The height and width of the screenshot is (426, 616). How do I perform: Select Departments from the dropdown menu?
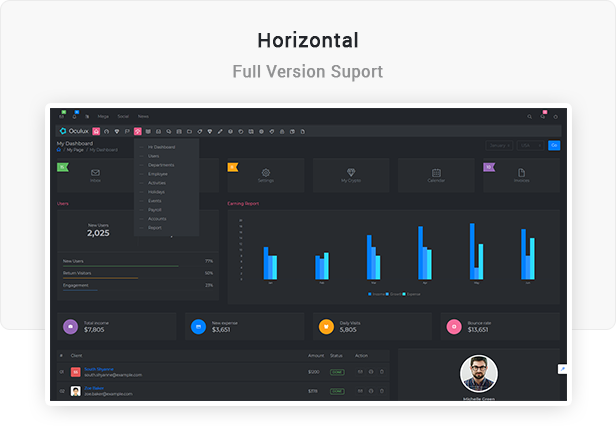coord(161,165)
